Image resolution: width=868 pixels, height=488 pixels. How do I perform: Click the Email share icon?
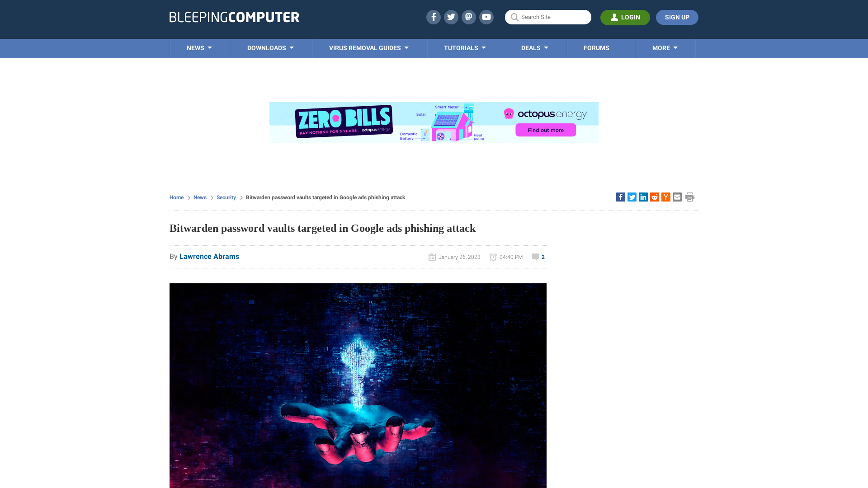(677, 197)
